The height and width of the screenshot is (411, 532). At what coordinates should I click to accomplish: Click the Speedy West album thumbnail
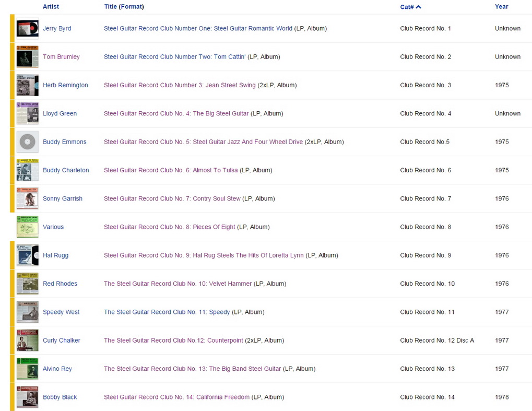[x=28, y=312]
